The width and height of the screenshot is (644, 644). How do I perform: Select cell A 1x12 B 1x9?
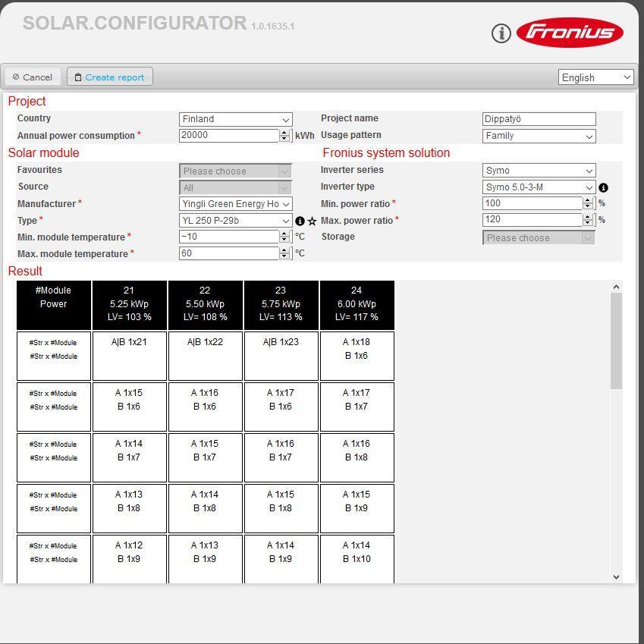(x=130, y=559)
